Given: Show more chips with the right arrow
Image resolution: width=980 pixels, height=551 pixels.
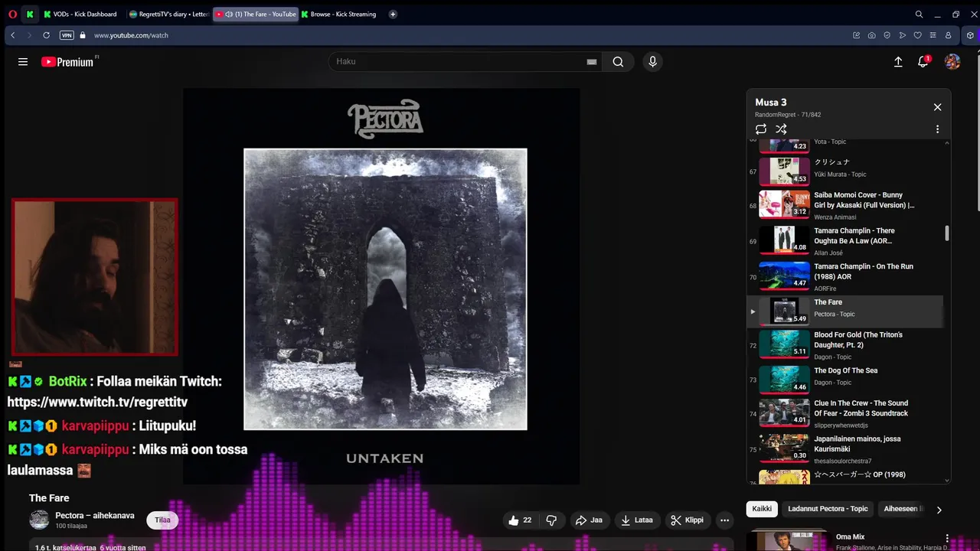Looking at the screenshot, I should point(939,510).
